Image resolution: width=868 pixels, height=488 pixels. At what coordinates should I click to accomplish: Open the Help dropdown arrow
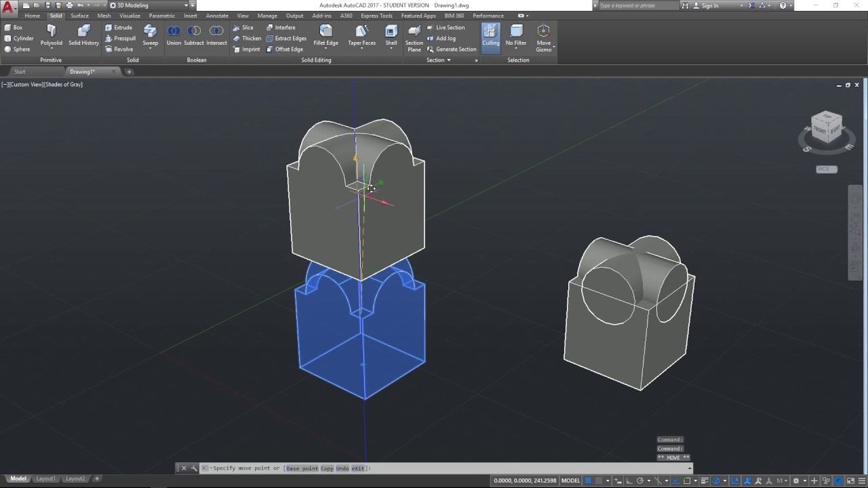pyautogui.click(x=791, y=5)
